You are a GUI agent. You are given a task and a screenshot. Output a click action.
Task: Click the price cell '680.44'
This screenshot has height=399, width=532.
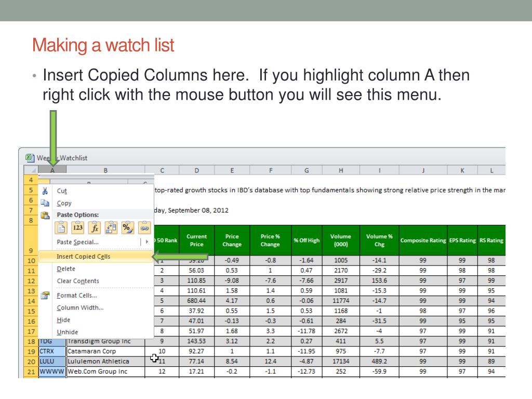[x=196, y=301]
